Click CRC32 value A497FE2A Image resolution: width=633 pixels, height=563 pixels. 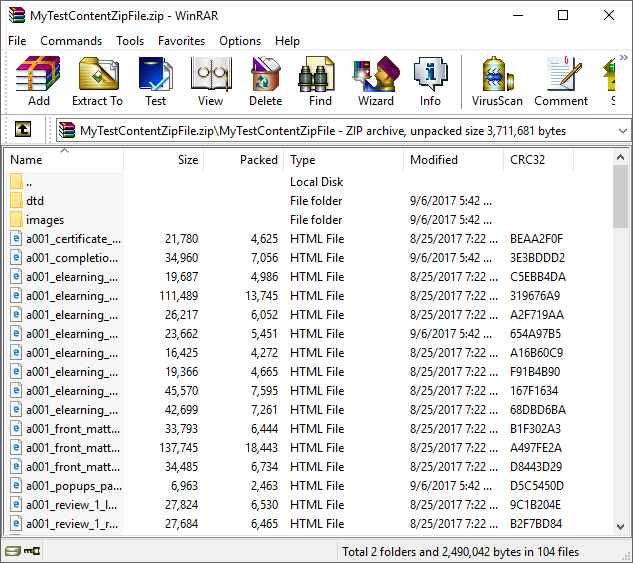tap(536, 448)
